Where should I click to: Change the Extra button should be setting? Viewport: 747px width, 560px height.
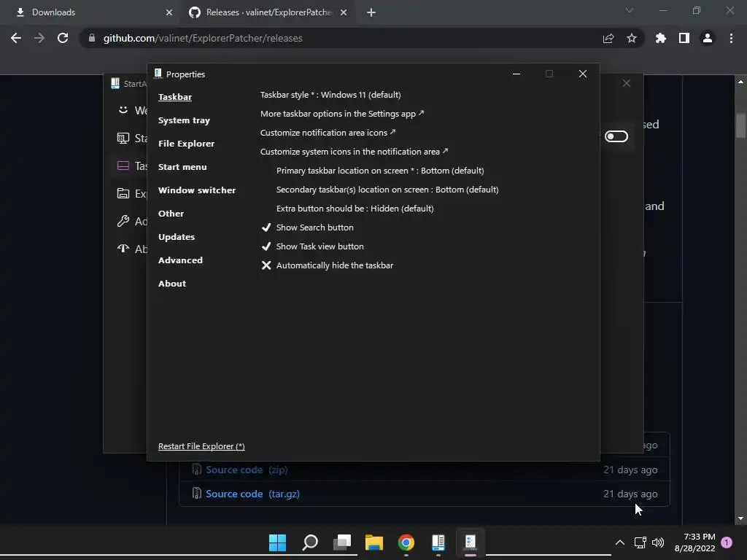click(355, 209)
